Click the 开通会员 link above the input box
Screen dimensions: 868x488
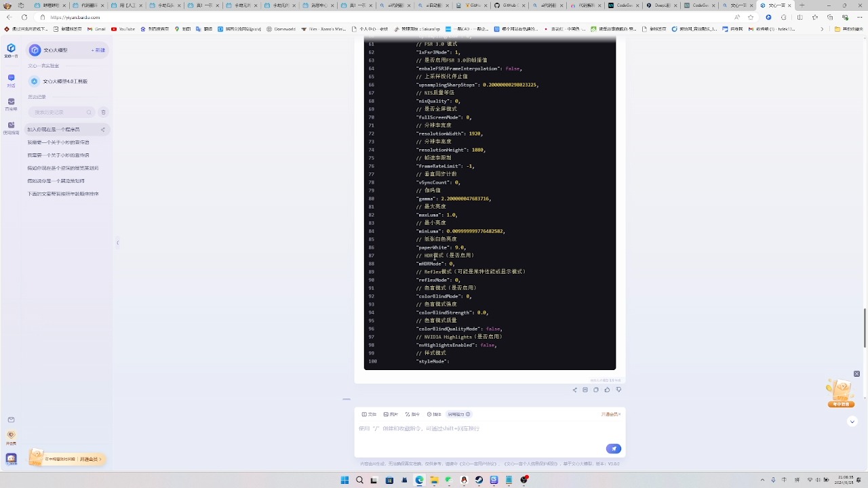pyautogui.click(x=610, y=414)
